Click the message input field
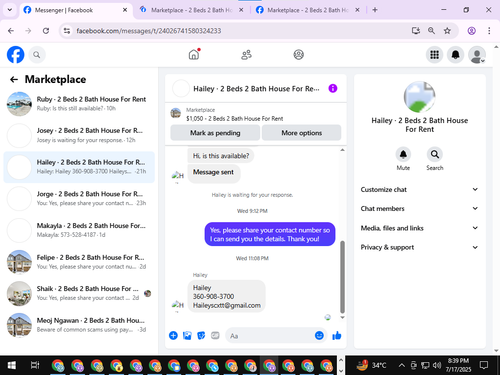The height and width of the screenshot is (375, 500). (x=270, y=336)
